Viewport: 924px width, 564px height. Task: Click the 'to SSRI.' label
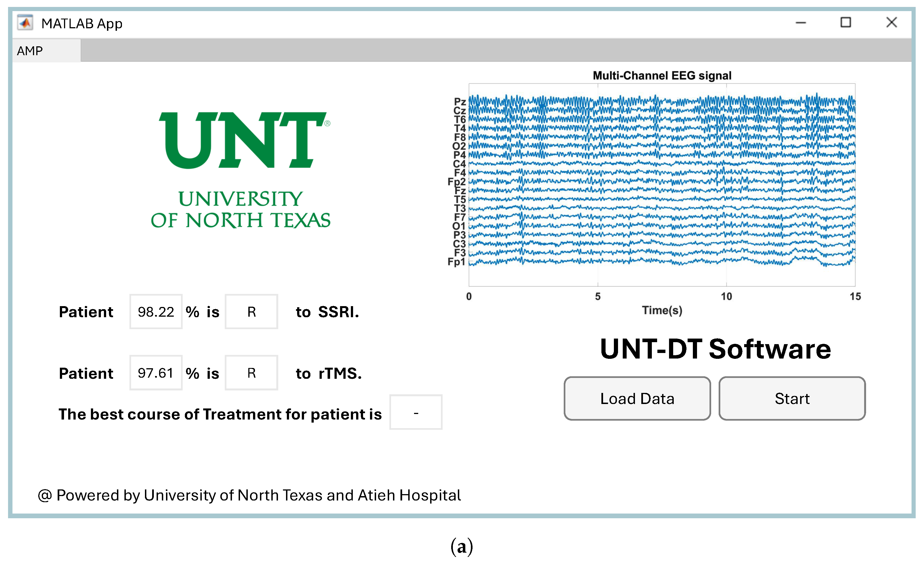click(x=327, y=312)
